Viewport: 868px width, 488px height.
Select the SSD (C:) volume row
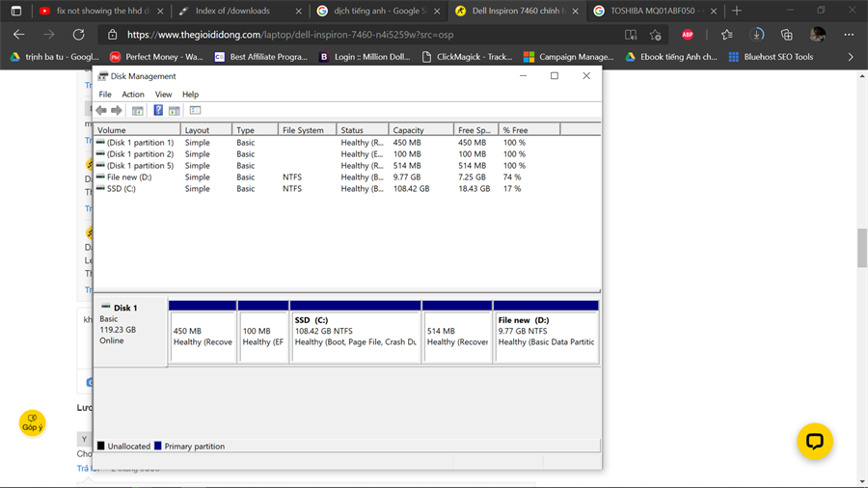coord(122,189)
